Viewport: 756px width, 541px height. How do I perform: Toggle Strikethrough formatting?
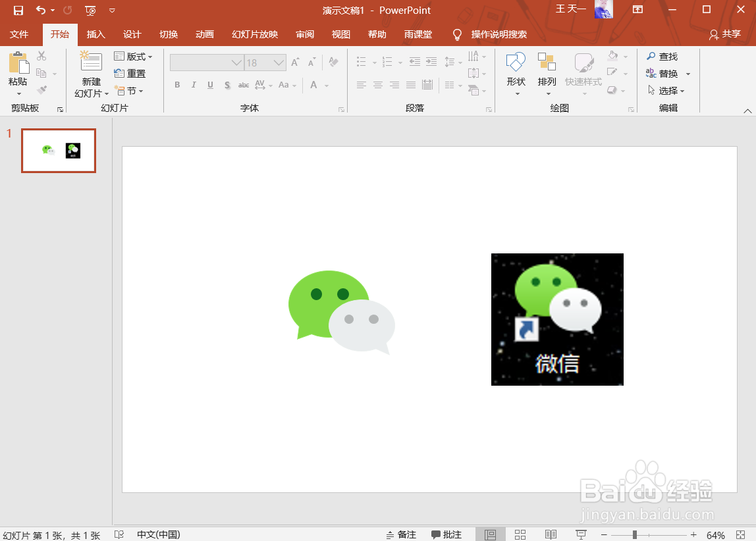click(x=244, y=86)
